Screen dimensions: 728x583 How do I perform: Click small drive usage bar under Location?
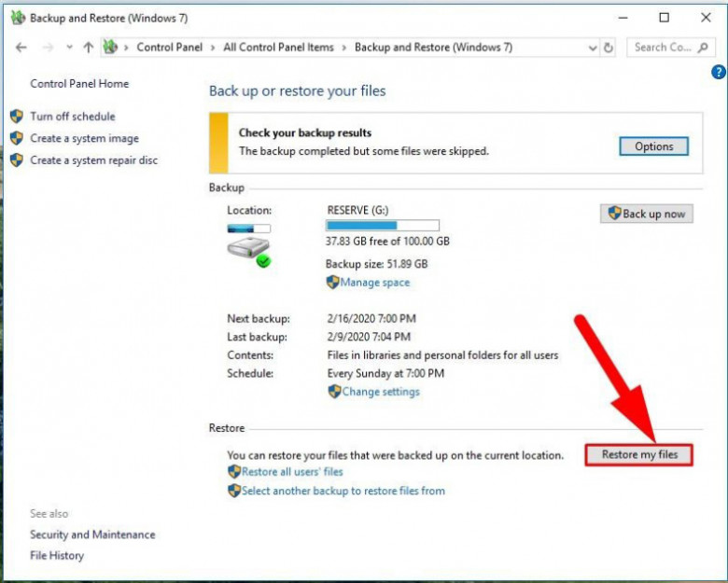point(249,229)
